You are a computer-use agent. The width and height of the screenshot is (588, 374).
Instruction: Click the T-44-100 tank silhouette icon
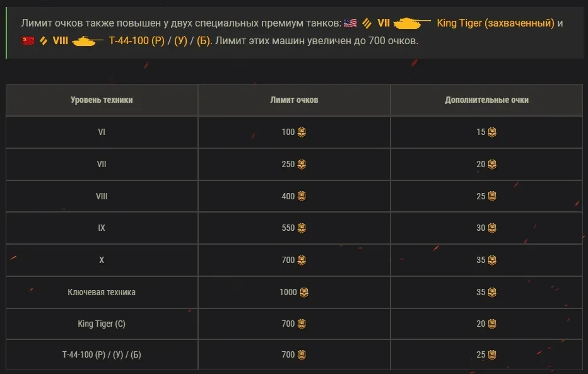[x=87, y=41]
